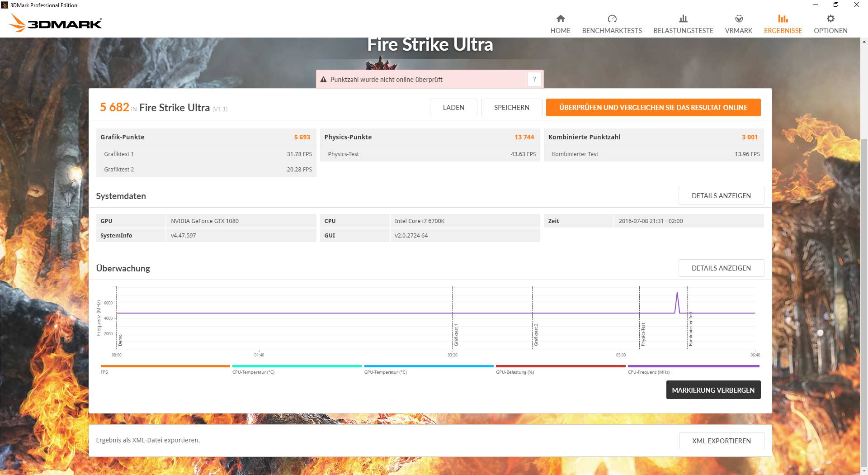The image size is (868, 475).
Task: Open Optionen gear icon
Action: (x=830, y=19)
